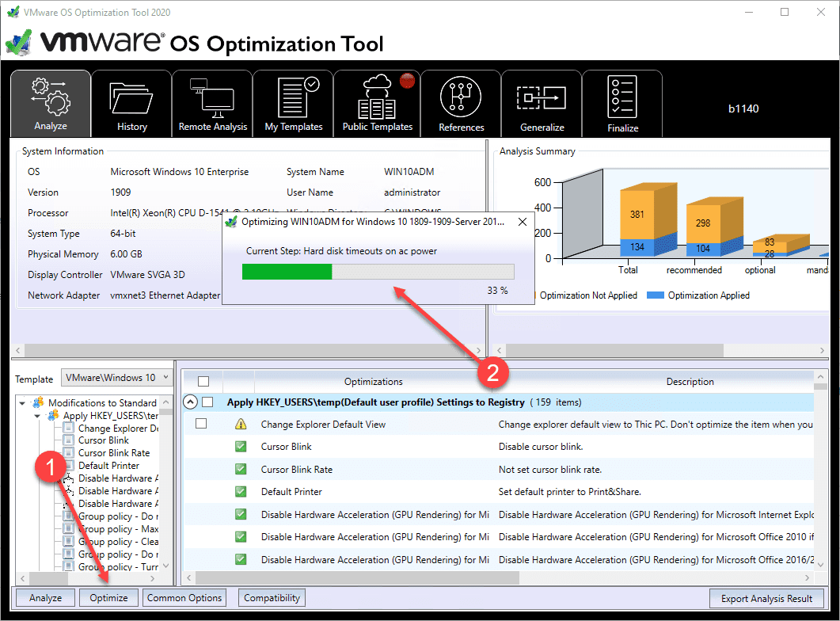Screen dimensions: 840x621
Task: Close the Optimizing progress dialog
Action: click(x=523, y=222)
